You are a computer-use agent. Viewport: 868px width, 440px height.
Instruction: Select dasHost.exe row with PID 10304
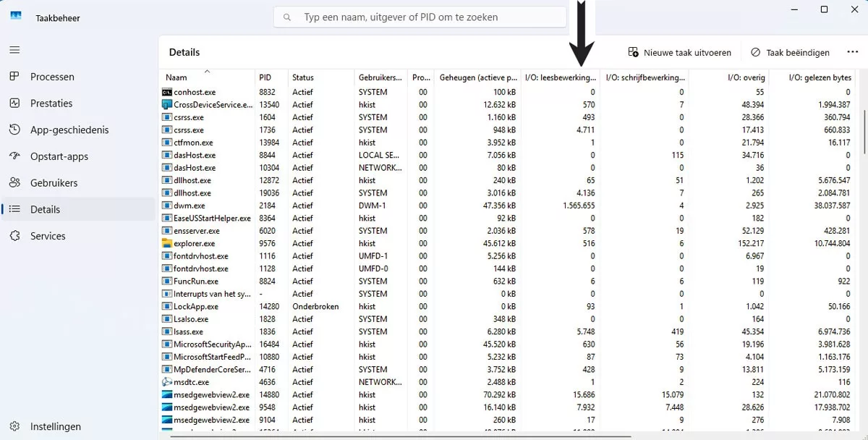506,168
